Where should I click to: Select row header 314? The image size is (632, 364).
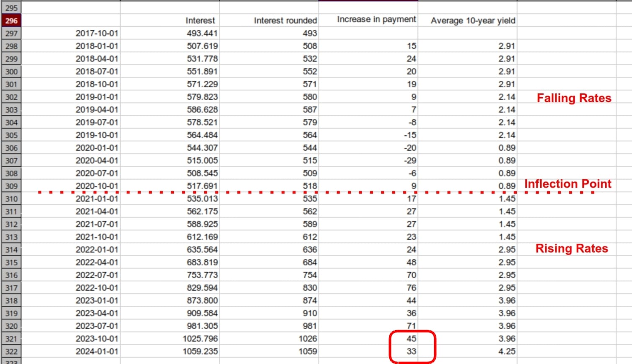[x=11, y=250]
